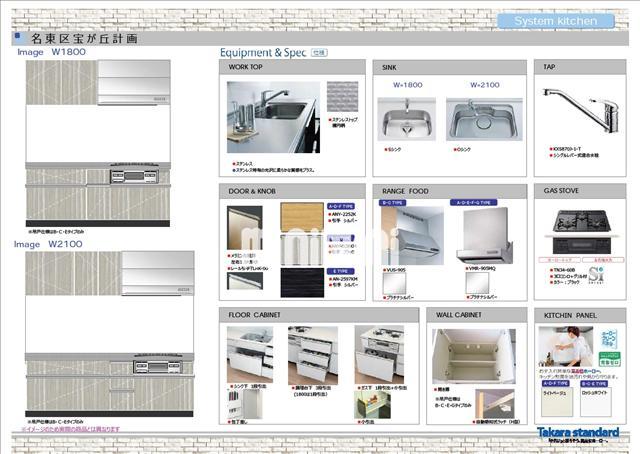Image resolution: width=640 pixels, height=454 pixels.
Task: Click the KITCHIN PANEL section header
Action: [580, 315]
